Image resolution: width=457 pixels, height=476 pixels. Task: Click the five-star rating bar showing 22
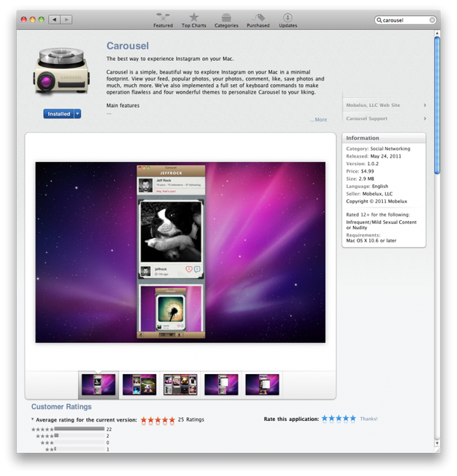80,429
